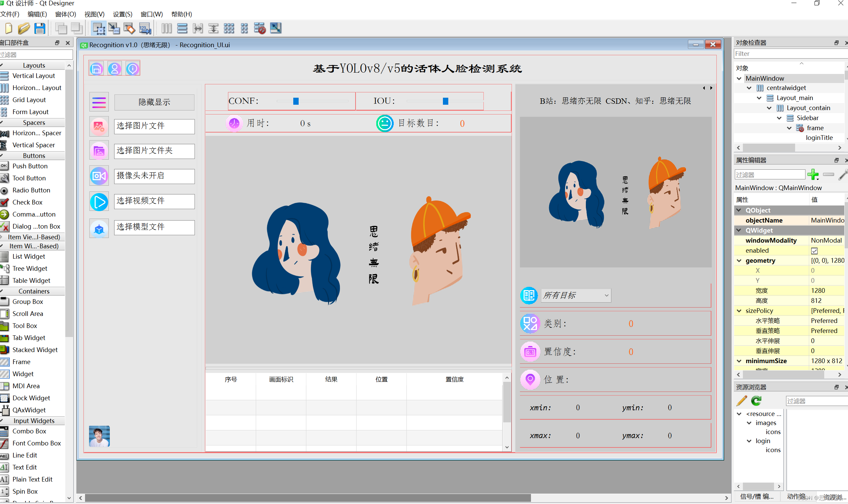
Task: Apply Lay Out in a Grid icon
Action: pyautogui.click(x=229, y=28)
